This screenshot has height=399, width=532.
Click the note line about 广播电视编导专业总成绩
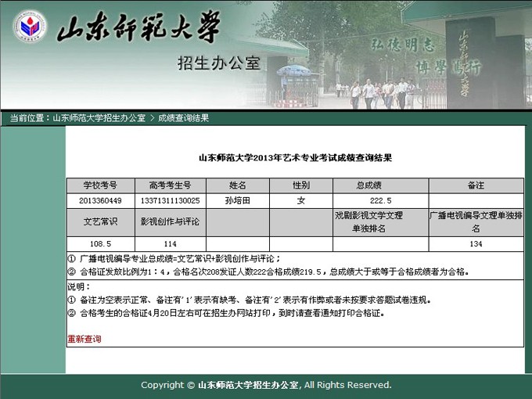tap(174, 259)
